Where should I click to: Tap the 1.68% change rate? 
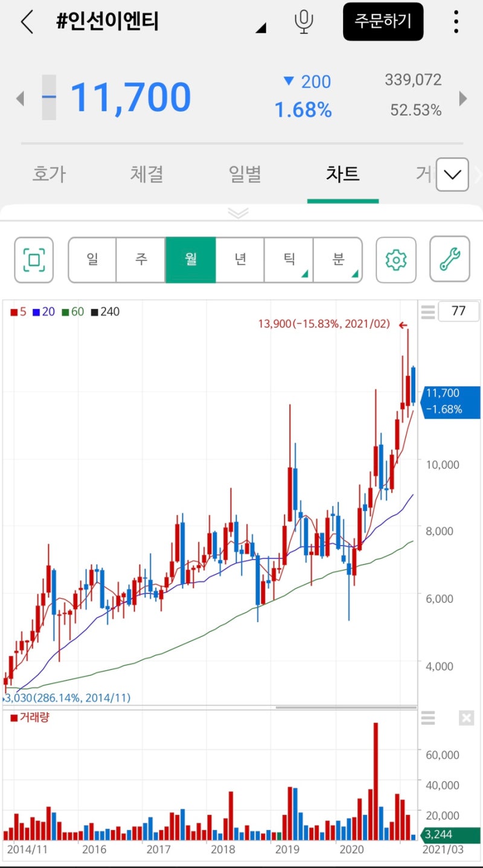point(303,110)
